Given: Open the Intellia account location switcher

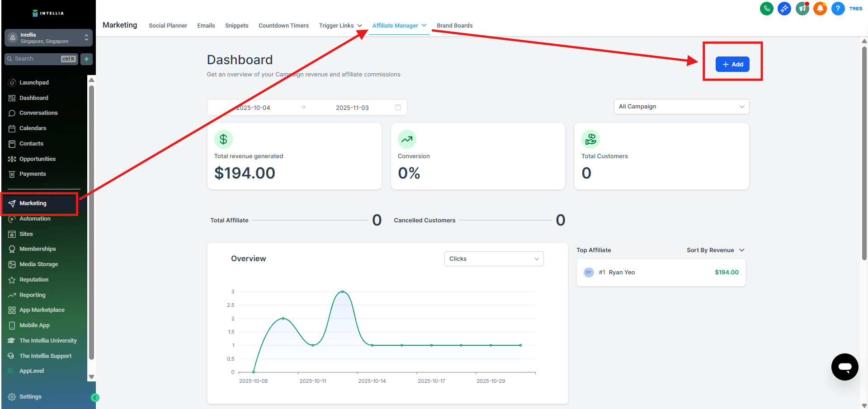Looking at the screenshot, I should pyautogui.click(x=48, y=38).
